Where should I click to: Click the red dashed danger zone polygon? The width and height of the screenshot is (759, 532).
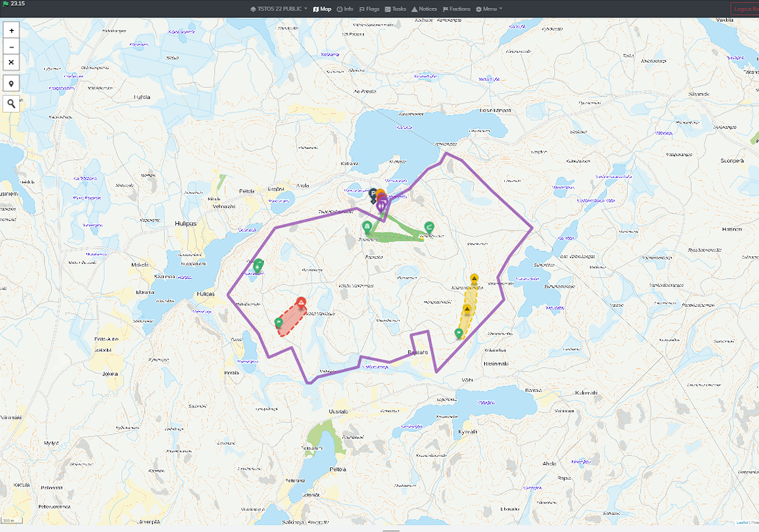coord(292,320)
